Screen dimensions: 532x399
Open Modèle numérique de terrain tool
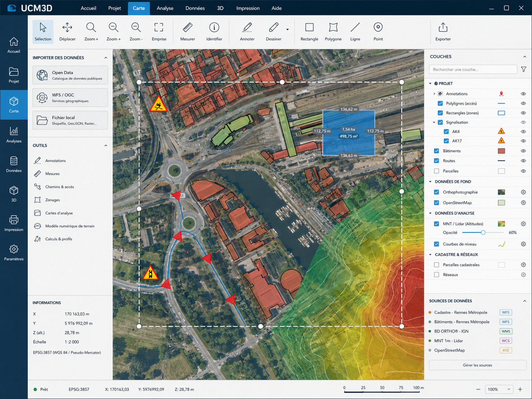[70, 226]
